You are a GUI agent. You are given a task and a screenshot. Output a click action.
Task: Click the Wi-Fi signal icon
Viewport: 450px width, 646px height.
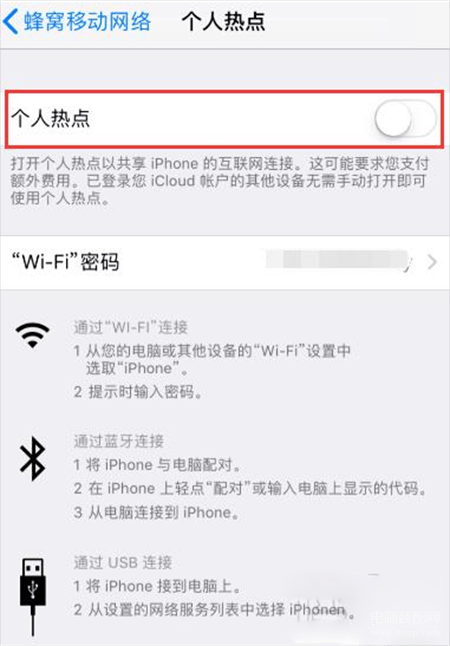(x=33, y=335)
